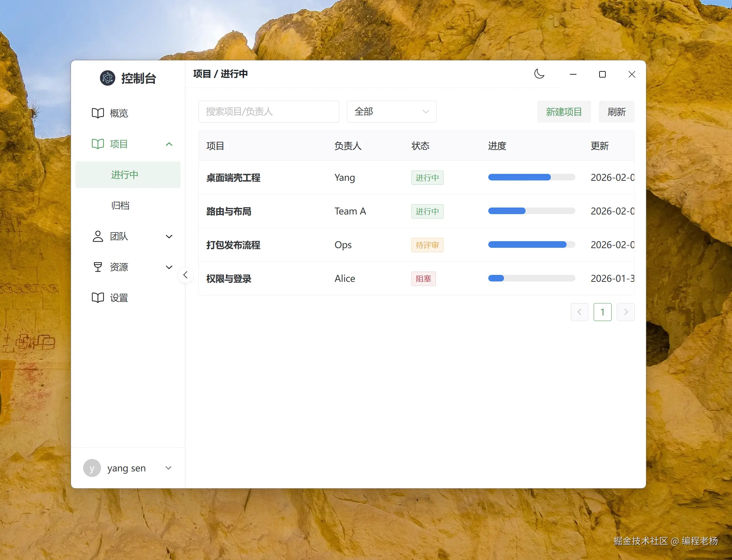Toggle dark mode with the moon icon
The width and height of the screenshot is (732, 560).
[539, 74]
